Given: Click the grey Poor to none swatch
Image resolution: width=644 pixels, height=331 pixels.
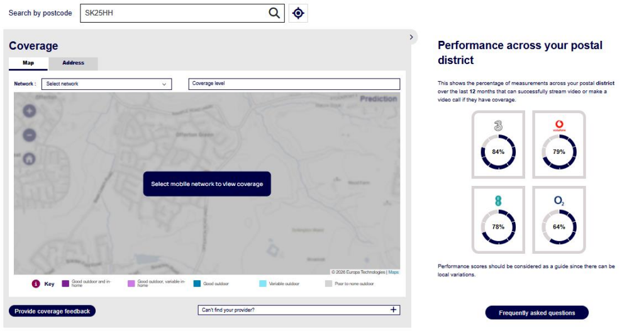Looking at the screenshot, I should pyautogui.click(x=328, y=283).
